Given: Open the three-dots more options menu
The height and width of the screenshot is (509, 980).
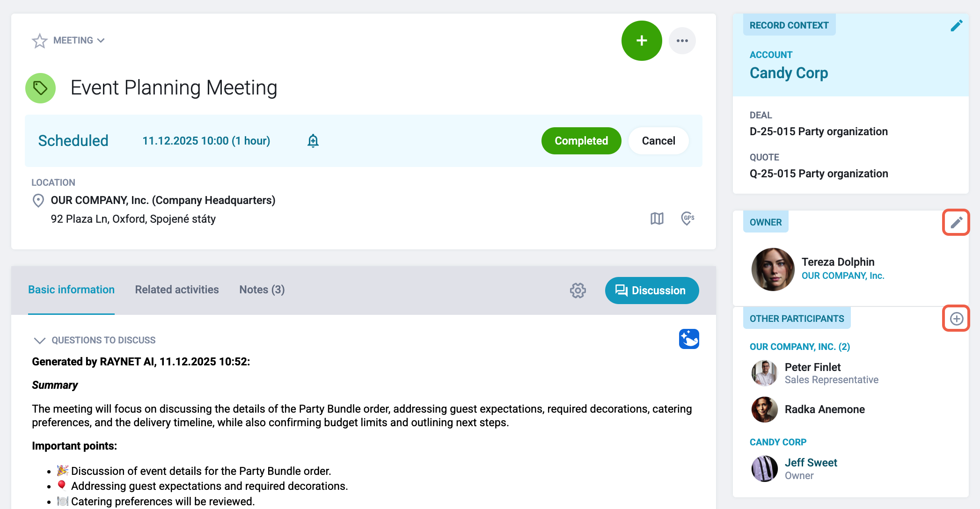Looking at the screenshot, I should (682, 41).
